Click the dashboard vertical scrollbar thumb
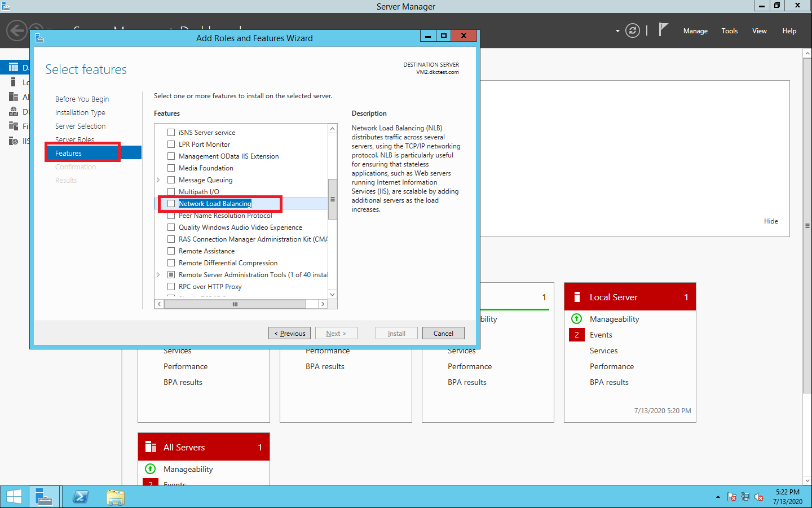The image size is (812, 508). [x=807, y=226]
